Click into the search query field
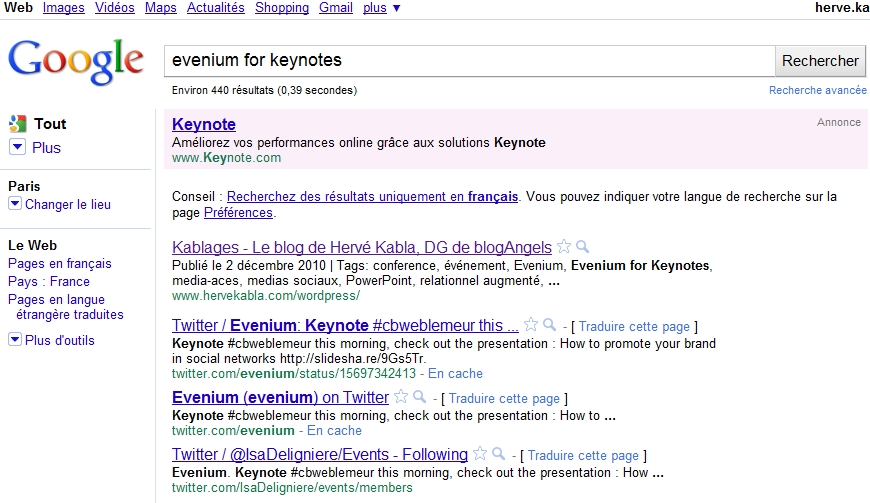 469,61
